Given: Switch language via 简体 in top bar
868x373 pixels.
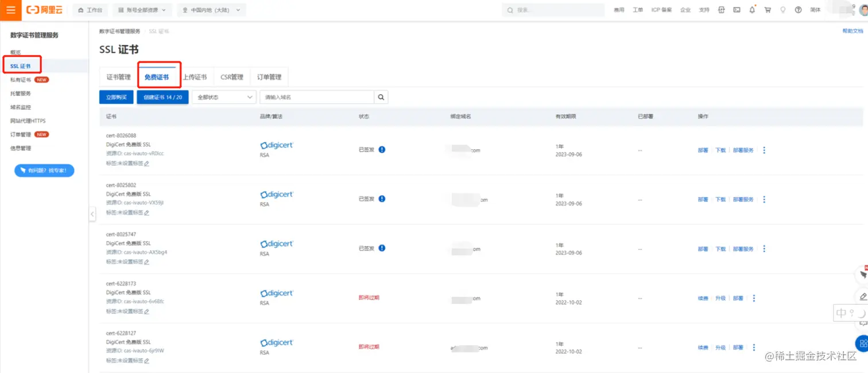Looking at the screenshot, I should pos(815,10).
